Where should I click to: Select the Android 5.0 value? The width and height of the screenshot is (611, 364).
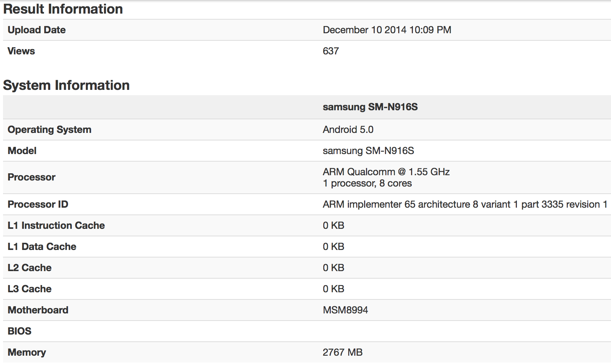pos(348,130)
